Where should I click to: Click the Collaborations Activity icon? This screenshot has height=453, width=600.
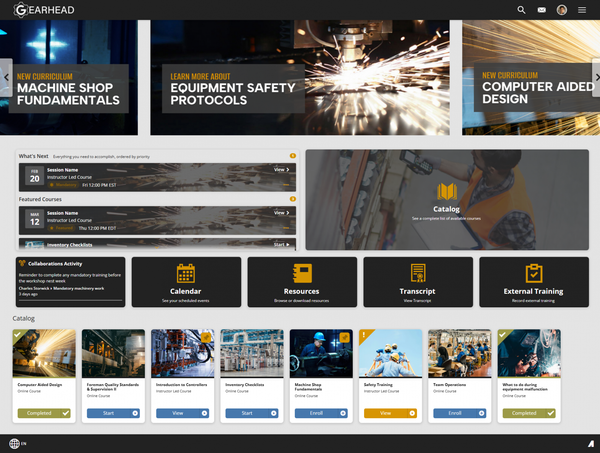coord(22,263)
